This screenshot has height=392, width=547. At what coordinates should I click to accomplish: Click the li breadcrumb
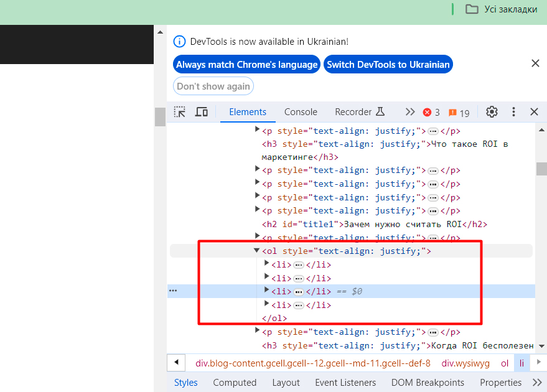pos(521,363)
